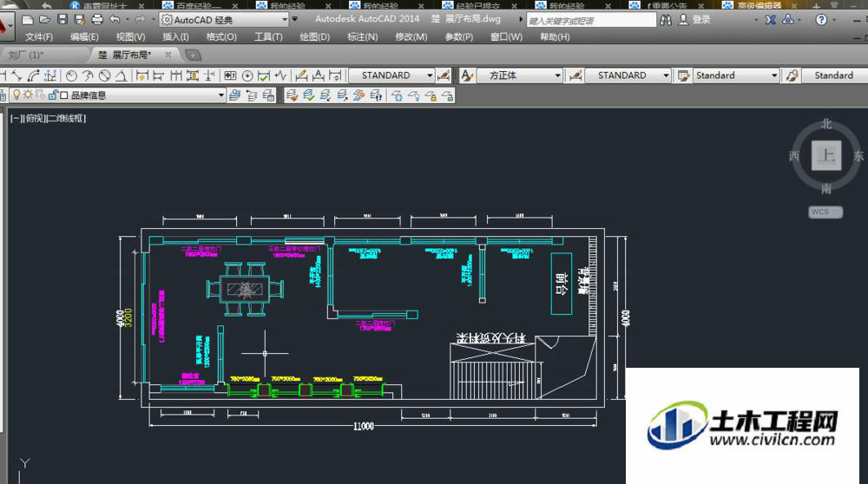Select the Arc Length dimension tool
868x484 pixels.
(33, 75)
